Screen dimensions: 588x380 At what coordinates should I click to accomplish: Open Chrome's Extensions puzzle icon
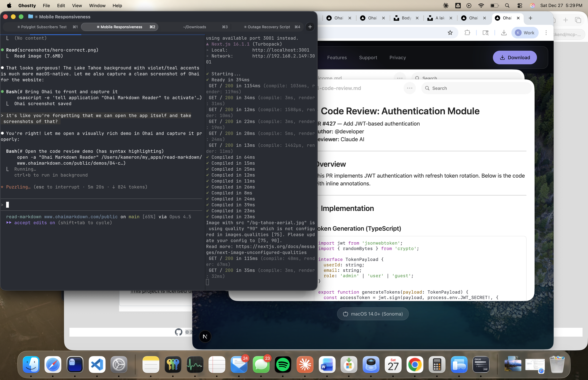point(467,33)
